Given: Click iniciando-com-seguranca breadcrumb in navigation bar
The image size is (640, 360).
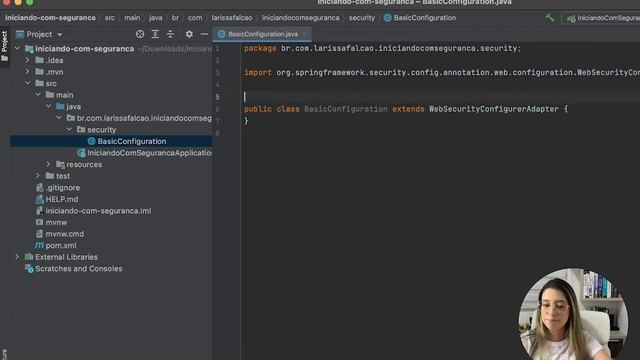Looking at the screenshot, I should pyautogui.click(x=50, y=18).
